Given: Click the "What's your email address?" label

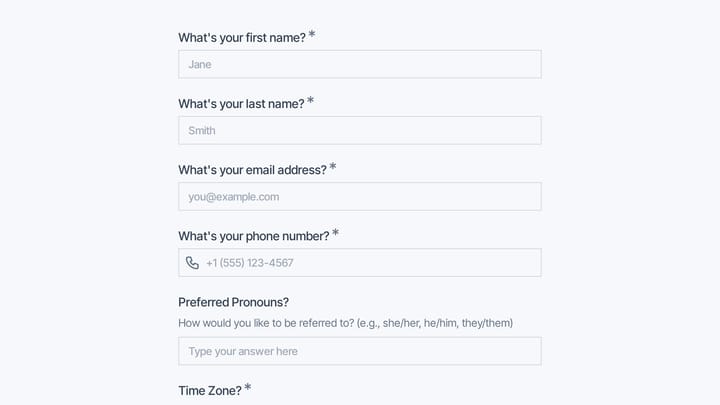Looking at the screenshot, I should pos(253,170).
